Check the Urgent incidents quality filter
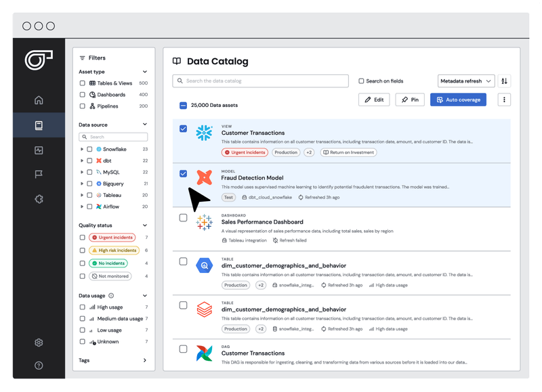Viewport: 542px width, 392px height. coord(82,238)
